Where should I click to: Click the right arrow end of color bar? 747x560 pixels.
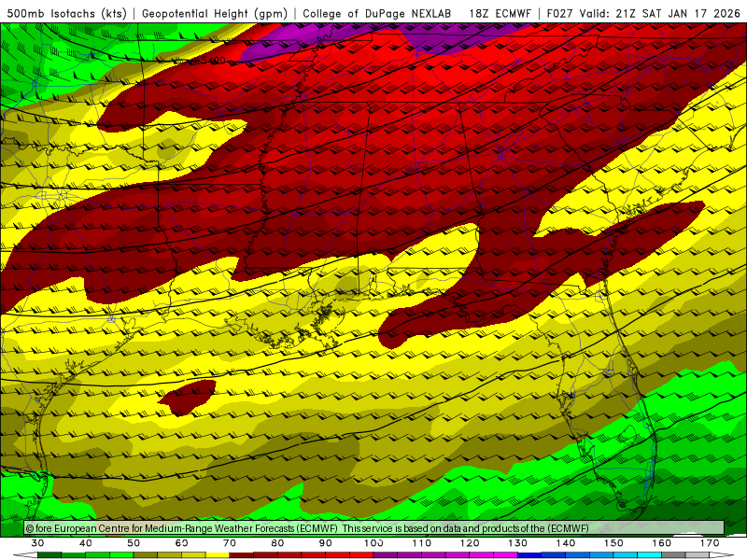(722, 555)
